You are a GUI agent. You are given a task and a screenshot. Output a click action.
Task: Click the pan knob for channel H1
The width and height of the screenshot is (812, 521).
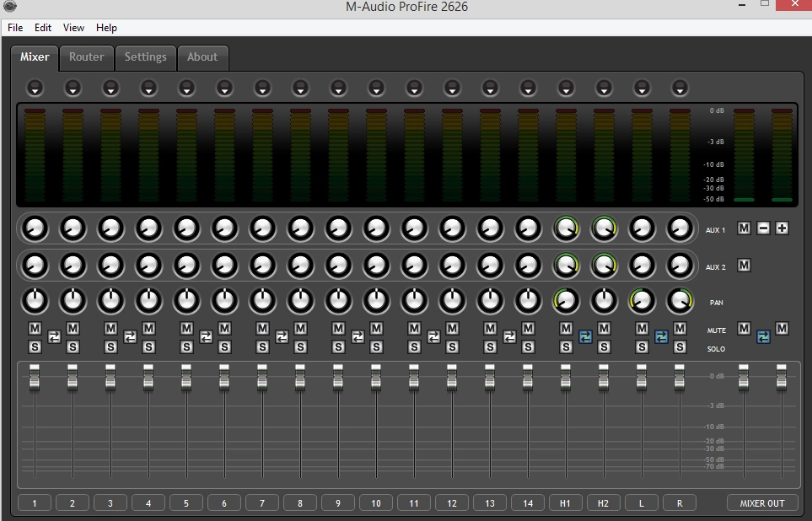[566, 301]
